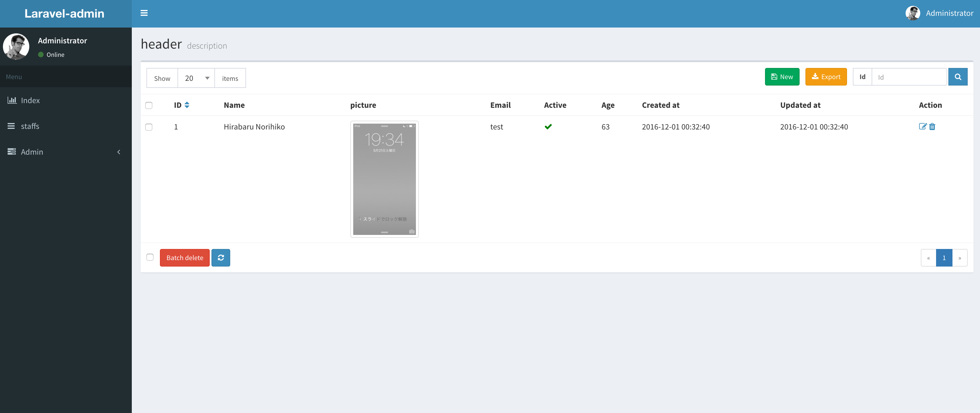The image size is (980, 413).
Task: Click the Export button
Action: 826,77
